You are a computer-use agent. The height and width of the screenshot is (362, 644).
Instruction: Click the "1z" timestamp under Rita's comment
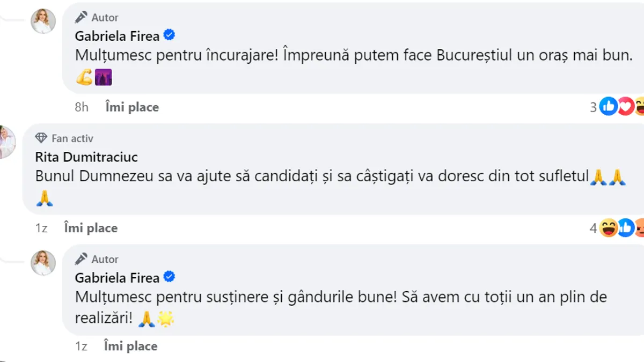pyautogui.click(x=41, y=228)
